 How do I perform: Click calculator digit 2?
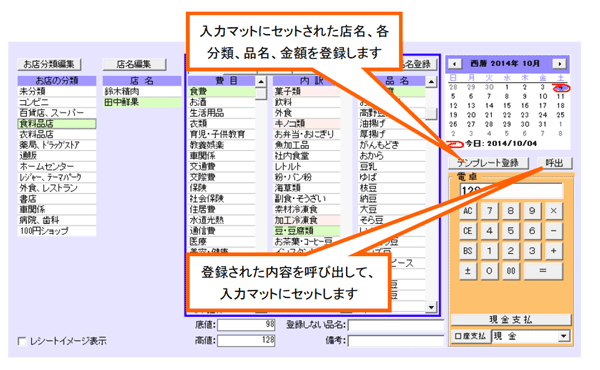510,251
